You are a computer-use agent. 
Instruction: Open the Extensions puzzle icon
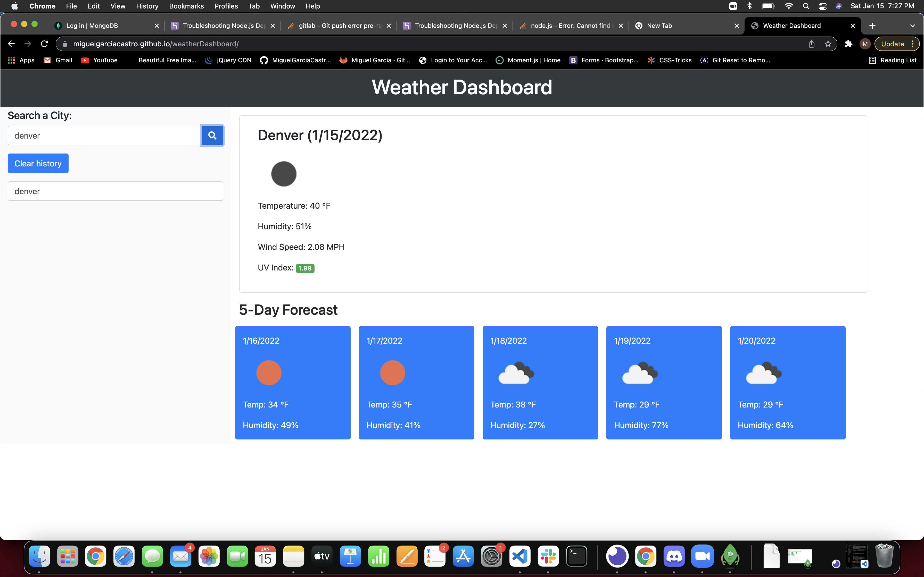848,44
